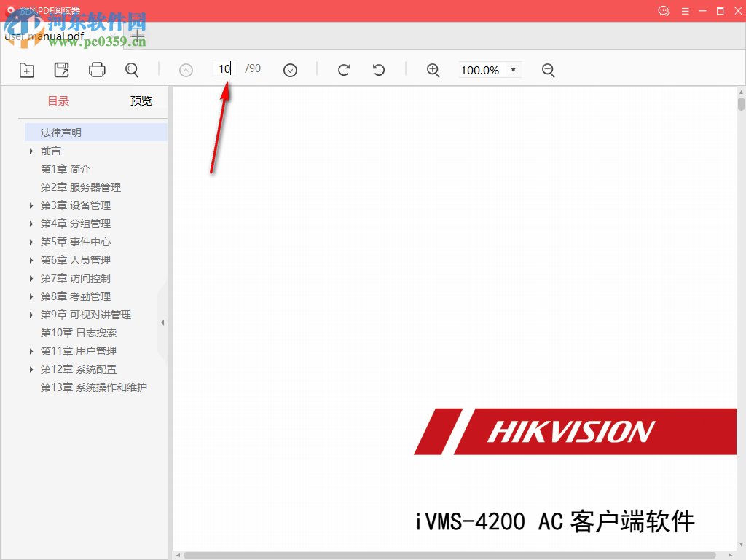The height and width of the screenshot is (560, 746).
Task: Expand 第7章 访问控制 entry
Action: pos(31,278)
